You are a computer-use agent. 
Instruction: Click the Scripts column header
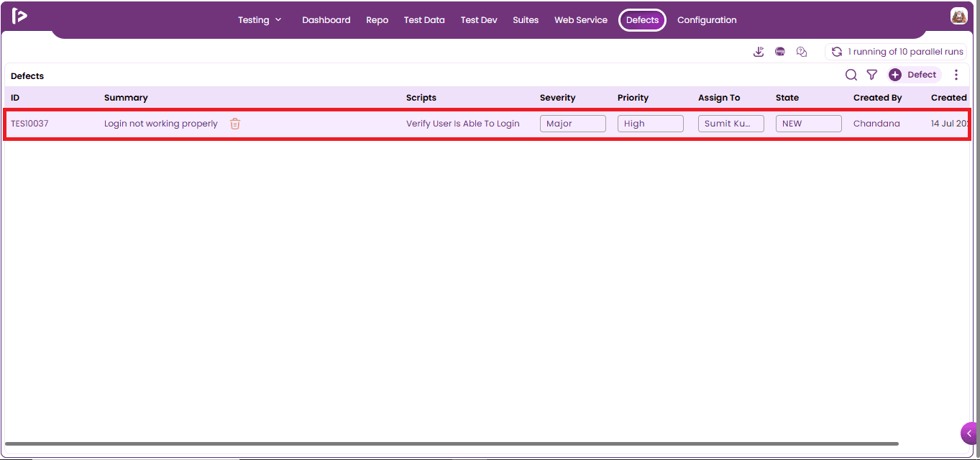[x=421, y=98]
